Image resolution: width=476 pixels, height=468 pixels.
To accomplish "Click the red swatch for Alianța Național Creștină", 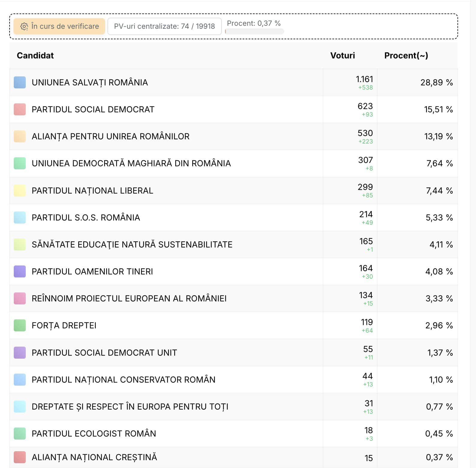I will pos(20,457).
